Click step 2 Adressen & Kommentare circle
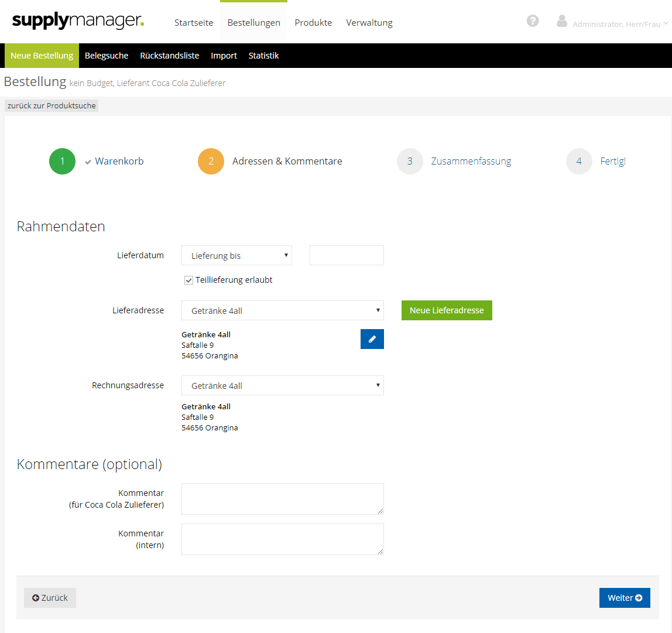This screenshot has width=672, height=633. coord(211,162)
